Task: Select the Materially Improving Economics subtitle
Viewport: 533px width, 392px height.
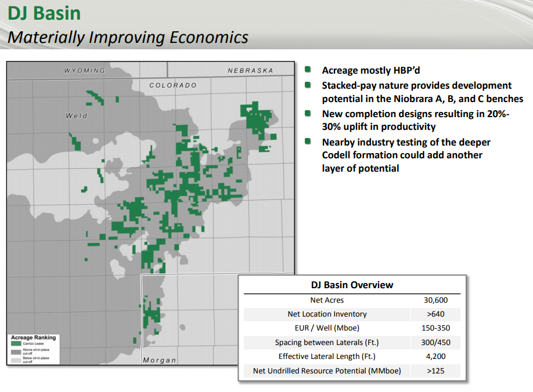Action: tap(128, 38)
